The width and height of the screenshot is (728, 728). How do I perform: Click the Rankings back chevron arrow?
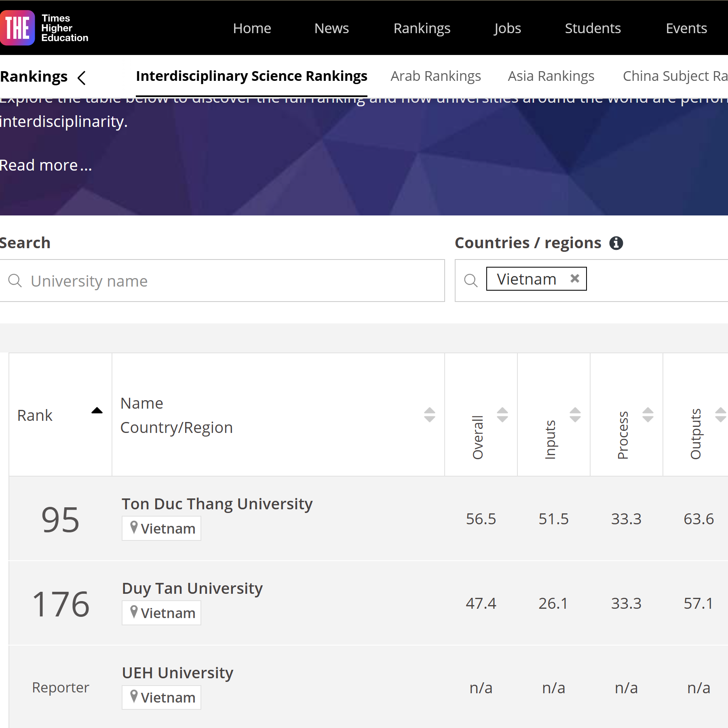click(82, 78)
